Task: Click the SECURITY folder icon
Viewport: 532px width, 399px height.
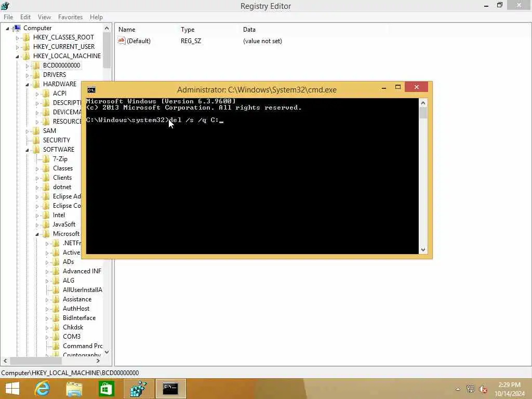Action: coord(36,140)
